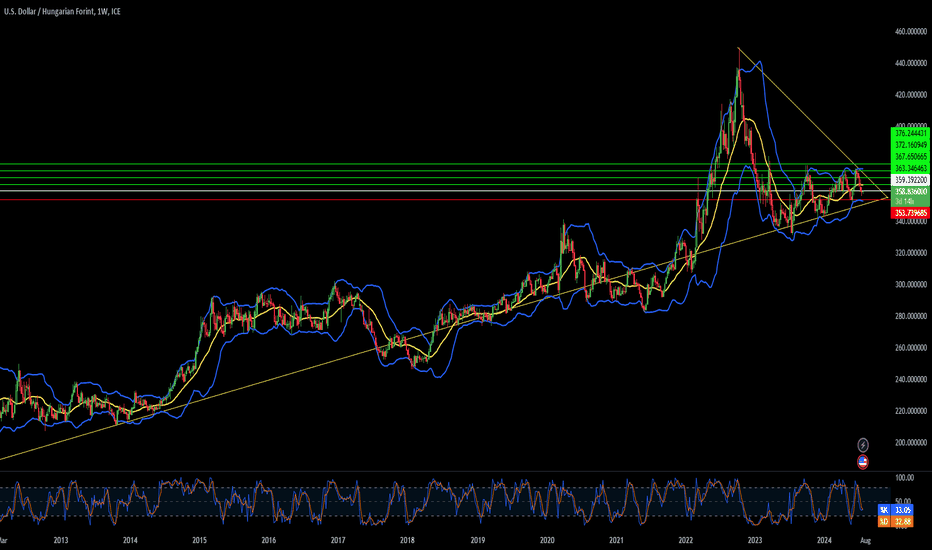This screenshot has width=932, height=550.
Task: Click the 2014 label on time axis
Action: [x=130, y=540]
